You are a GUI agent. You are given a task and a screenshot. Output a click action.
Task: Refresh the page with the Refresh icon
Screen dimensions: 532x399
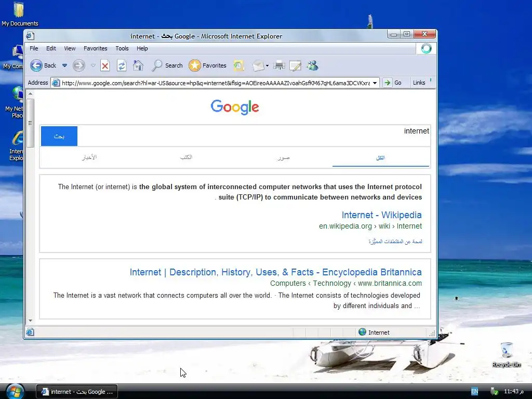click(x=122, y=65)
